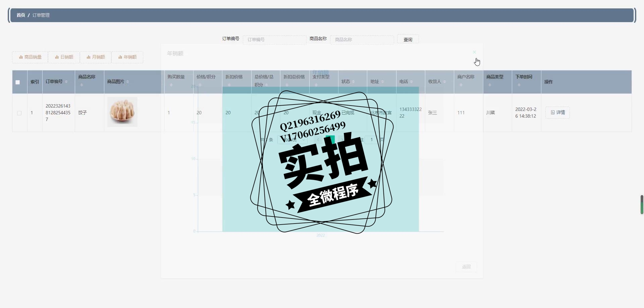Tick the checkbox for the 饺子 order row
Viewport: 644px width, 308px height.
coord(19,113)
